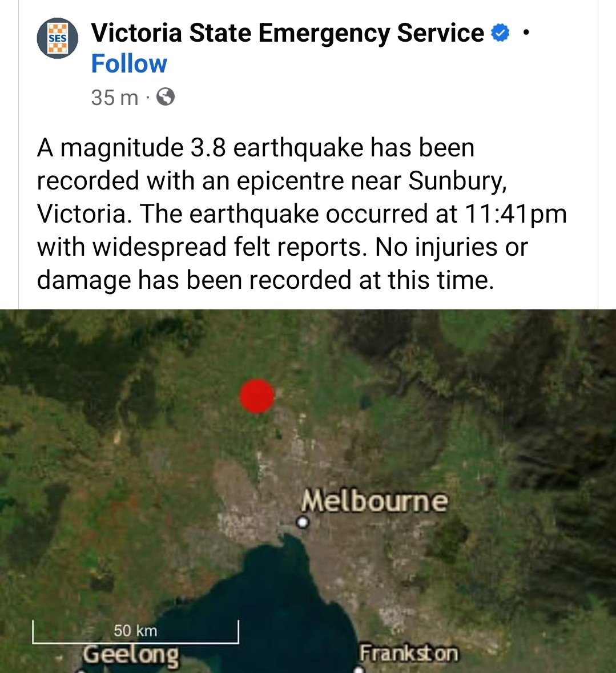The height and width of the screenshot is (673, 616).
Task: Click the Melbourne label on the map
Action: coord(375,501)
